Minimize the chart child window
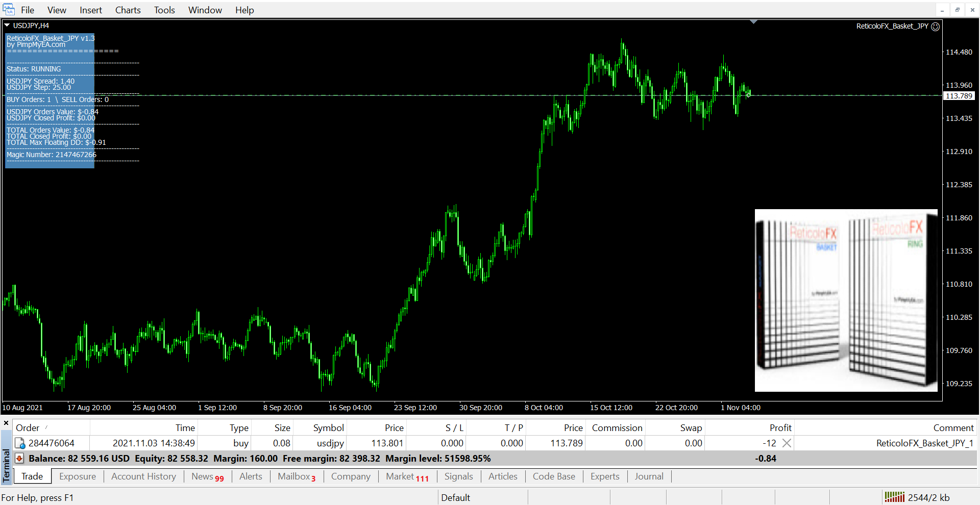Image resolution: width=980 pixels, height=505 pixels. pyautogui.click(x=942, y=10)
